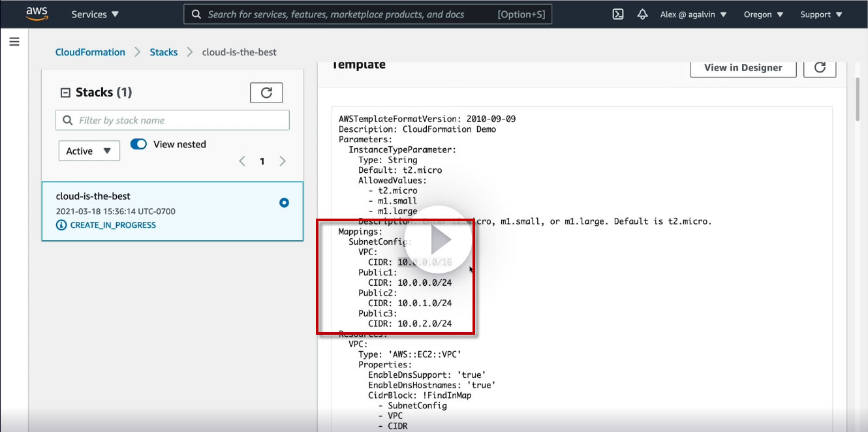Click the View in Designer button
Viewport: 868px width, 432px height.
click(x=743, y=67)
